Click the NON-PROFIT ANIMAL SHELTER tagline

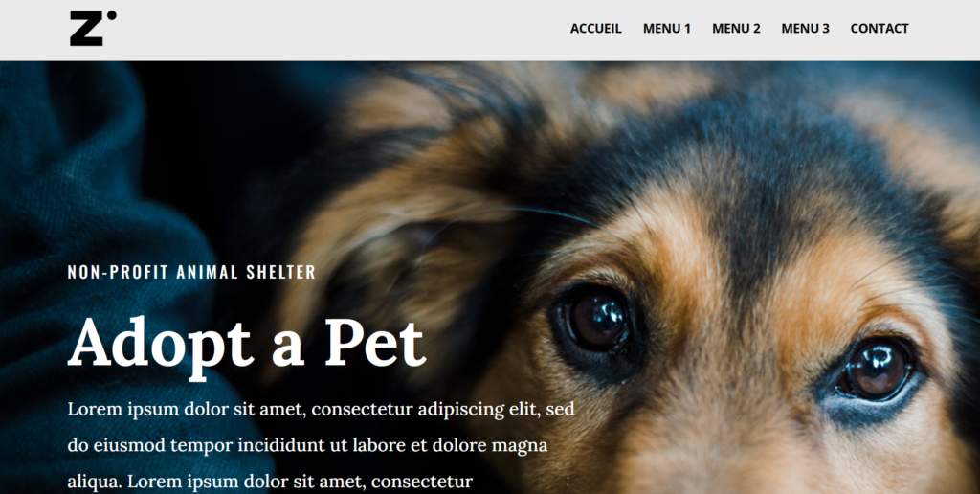[x=191, y=272]
